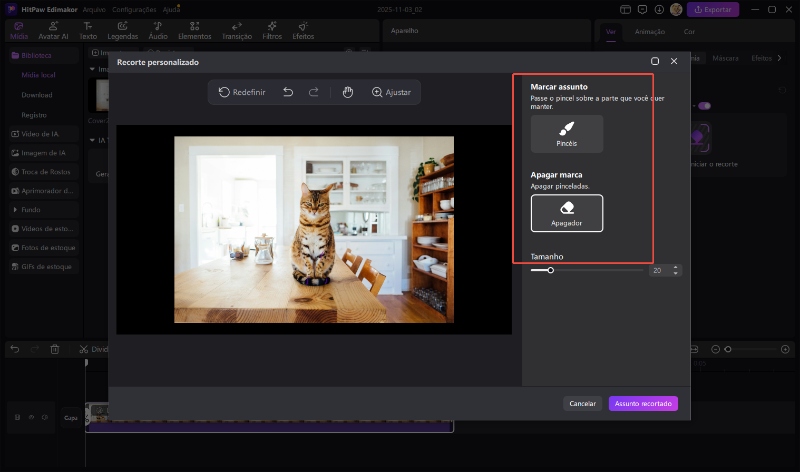
Task: Close the Recorte personalizado dialog
Action: coord(674,61)
